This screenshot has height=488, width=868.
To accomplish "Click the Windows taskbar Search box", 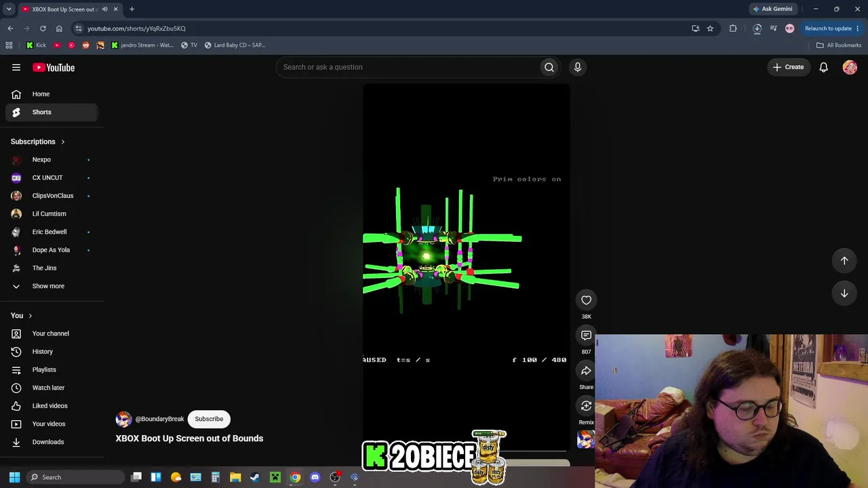I will 75,477.
